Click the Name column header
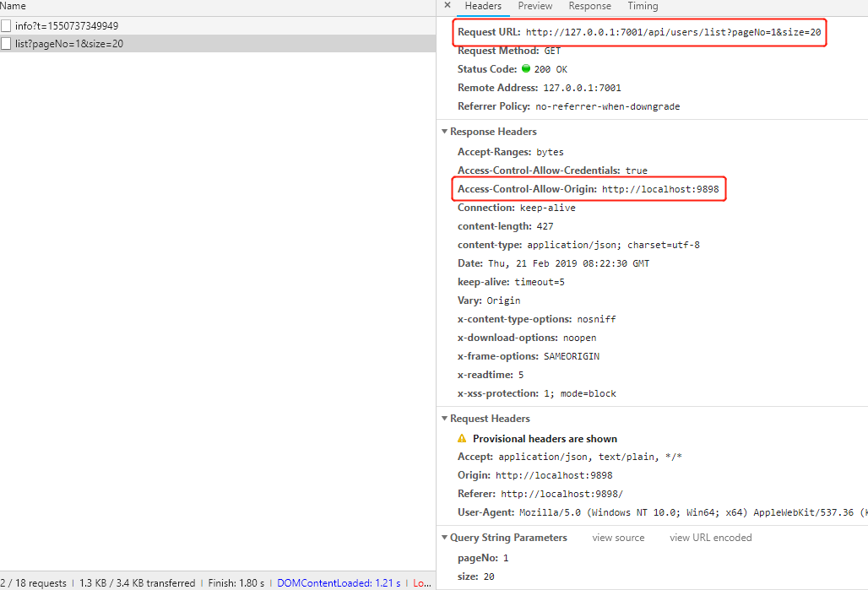 click(x=14, y=7)
